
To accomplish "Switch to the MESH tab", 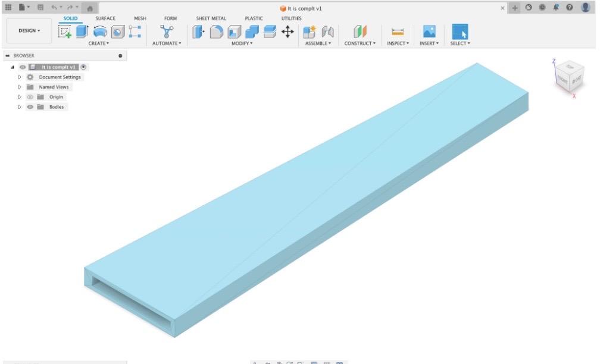I will point(140,18).
